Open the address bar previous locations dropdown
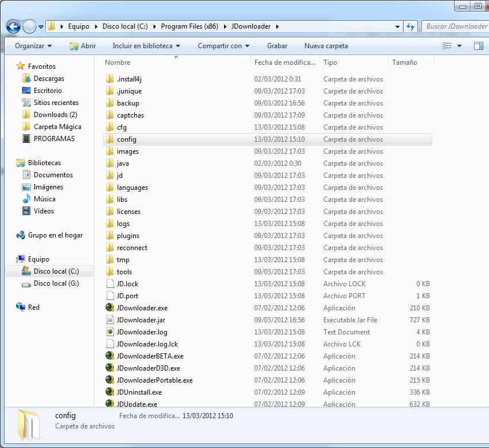Screen dimensions: 489x448 pyautogui.click(x=397, y=27)
